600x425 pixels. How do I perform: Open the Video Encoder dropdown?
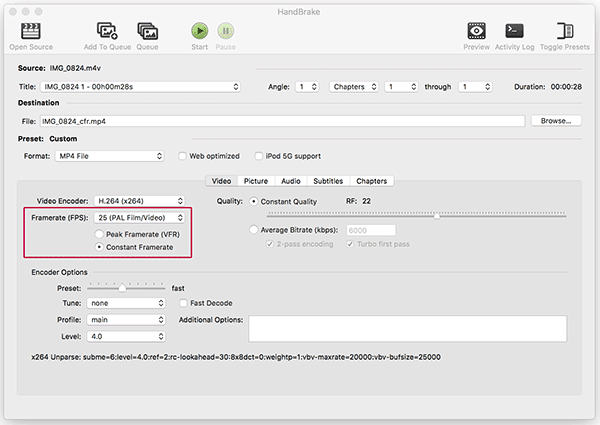139,201
